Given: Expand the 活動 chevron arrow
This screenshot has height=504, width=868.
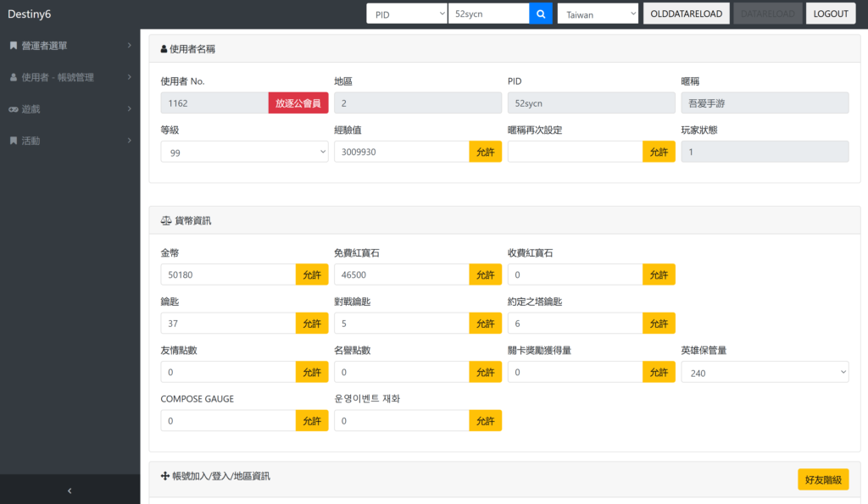Looking at the screenshot, I should [129, 140].
